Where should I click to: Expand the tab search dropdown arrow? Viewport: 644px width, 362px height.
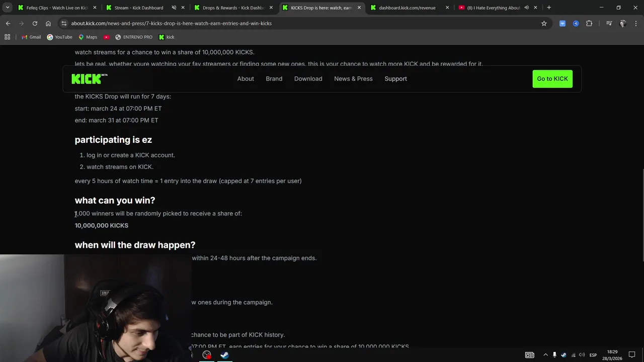(x=8, y=8)
